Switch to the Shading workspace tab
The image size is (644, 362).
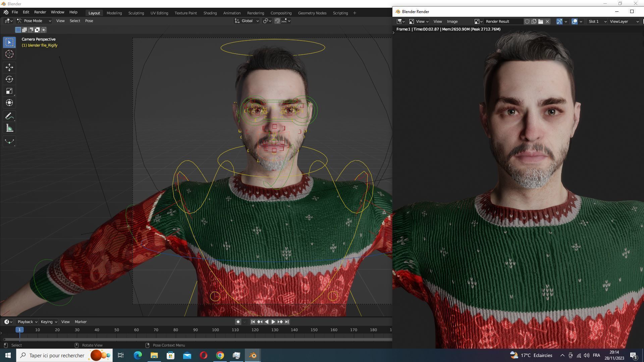(210, 13)
